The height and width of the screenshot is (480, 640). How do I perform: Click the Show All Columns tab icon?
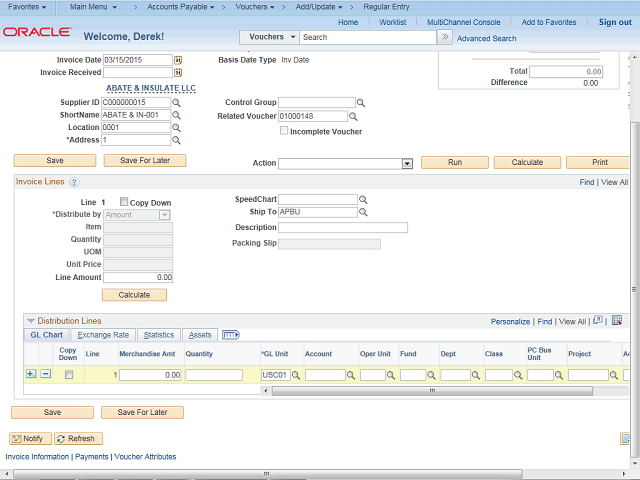click(230, 335)
